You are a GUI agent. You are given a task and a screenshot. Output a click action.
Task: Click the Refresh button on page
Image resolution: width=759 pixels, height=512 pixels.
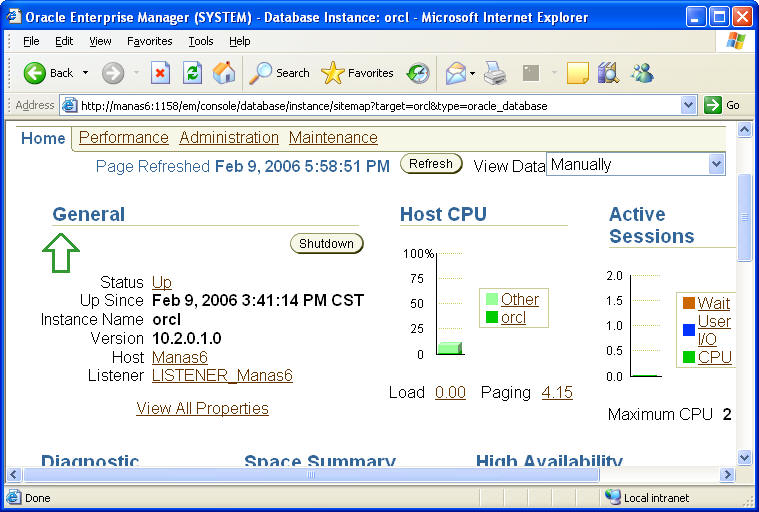tap(431, 164)
